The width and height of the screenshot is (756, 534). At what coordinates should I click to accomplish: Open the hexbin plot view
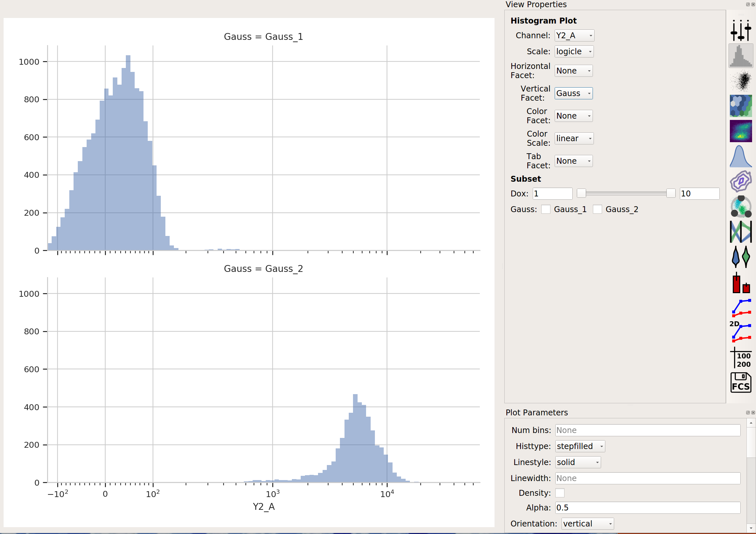coord(741,106)
